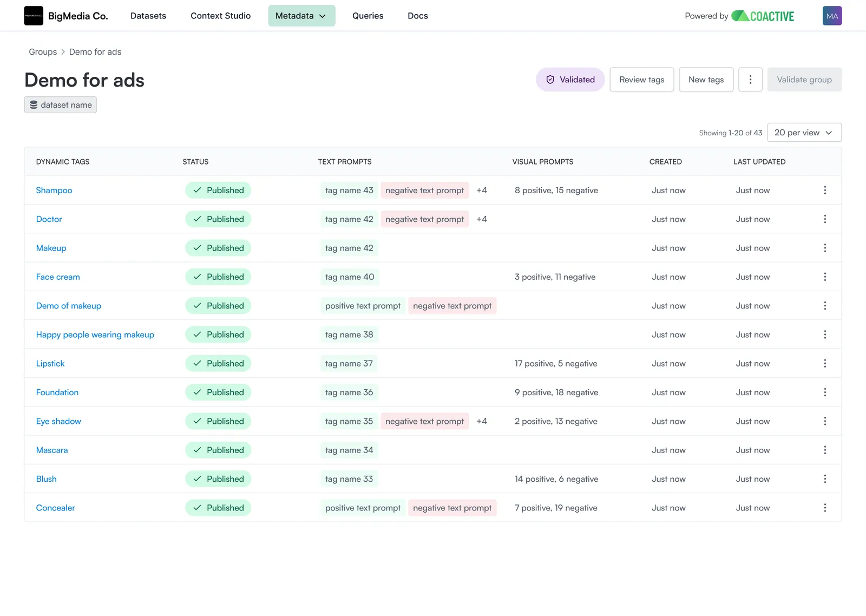Click the 8 positive, 15 negative cell
The image size is (866, 616).
[x=556, y=190]
